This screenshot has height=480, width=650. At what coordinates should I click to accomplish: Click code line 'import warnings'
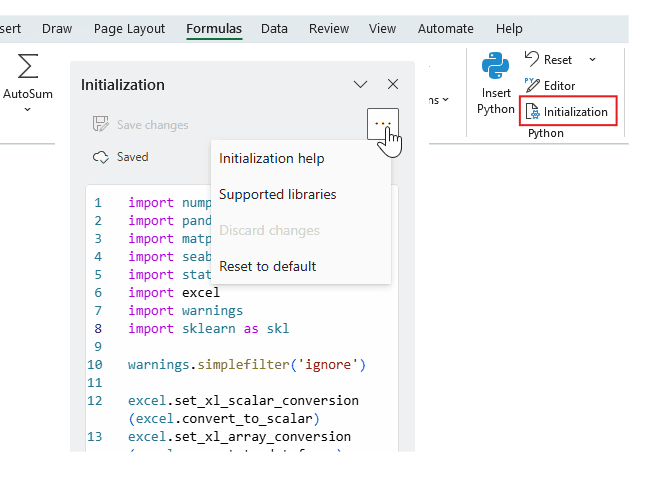pyautogui.click(x=185, y=310)
